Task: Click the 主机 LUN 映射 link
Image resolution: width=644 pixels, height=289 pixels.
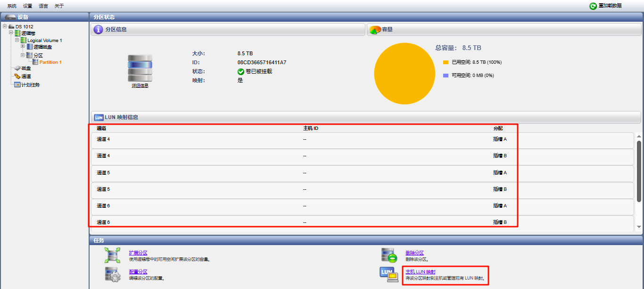Action: pos(421,272)
